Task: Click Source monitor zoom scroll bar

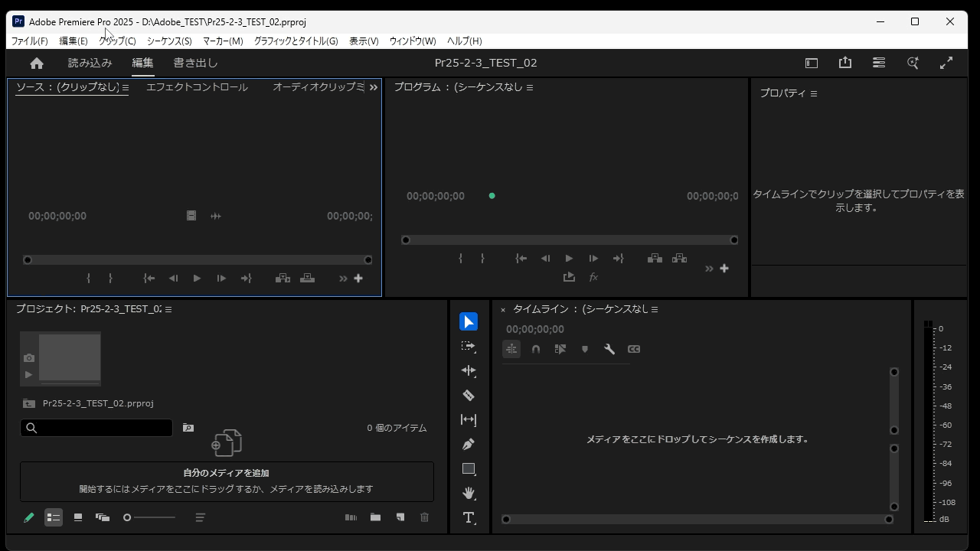Action: 198,260
